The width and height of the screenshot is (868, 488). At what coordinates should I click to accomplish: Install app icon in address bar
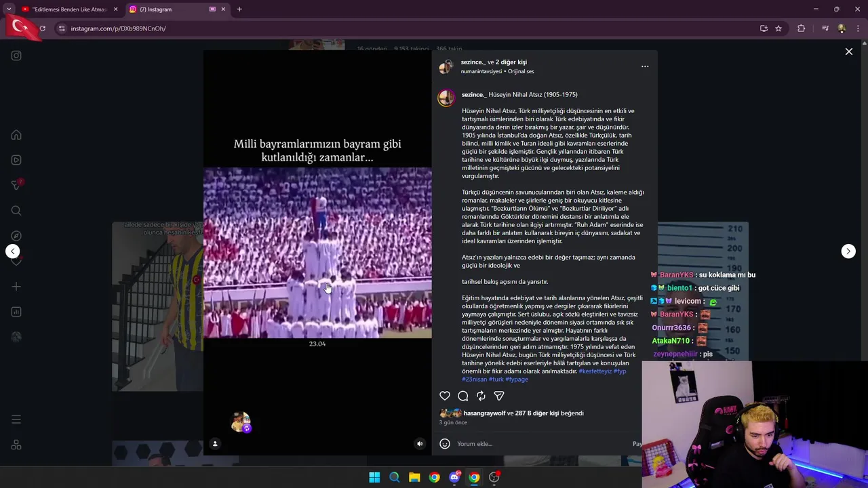(764, 28)
